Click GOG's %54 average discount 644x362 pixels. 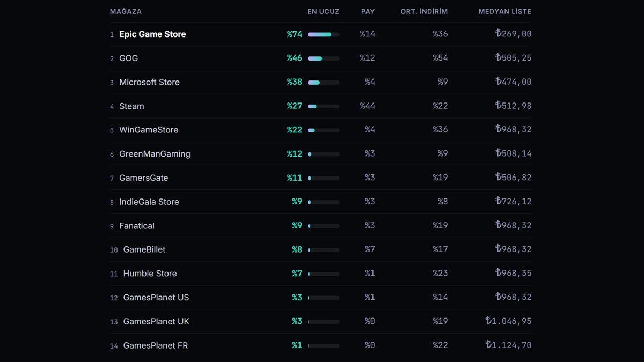pos(440,58)
